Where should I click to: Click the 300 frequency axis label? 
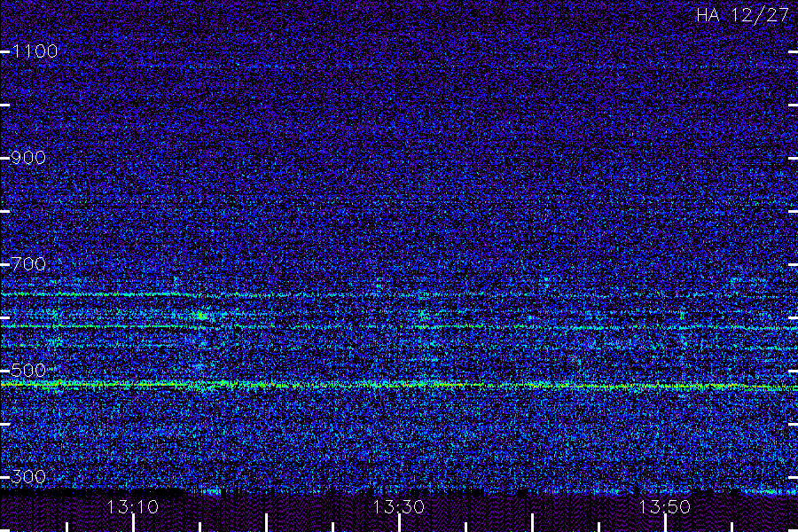[x=28, y=477]
